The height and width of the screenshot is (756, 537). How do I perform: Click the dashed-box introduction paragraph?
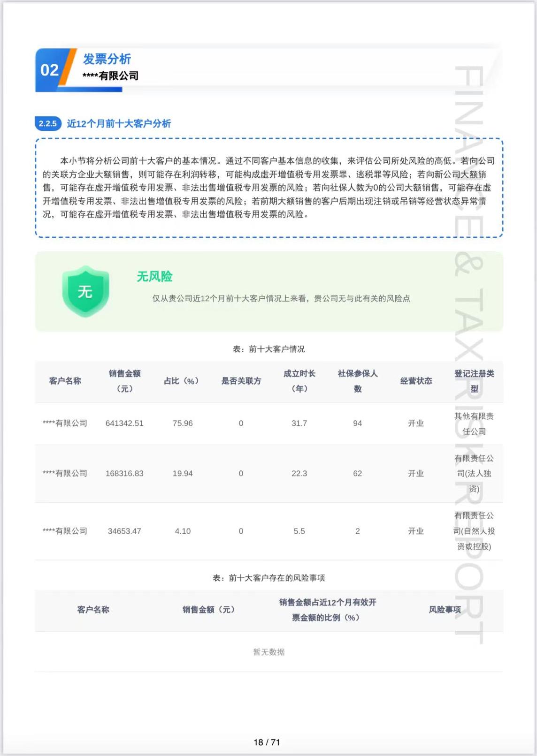click(268, 188)
